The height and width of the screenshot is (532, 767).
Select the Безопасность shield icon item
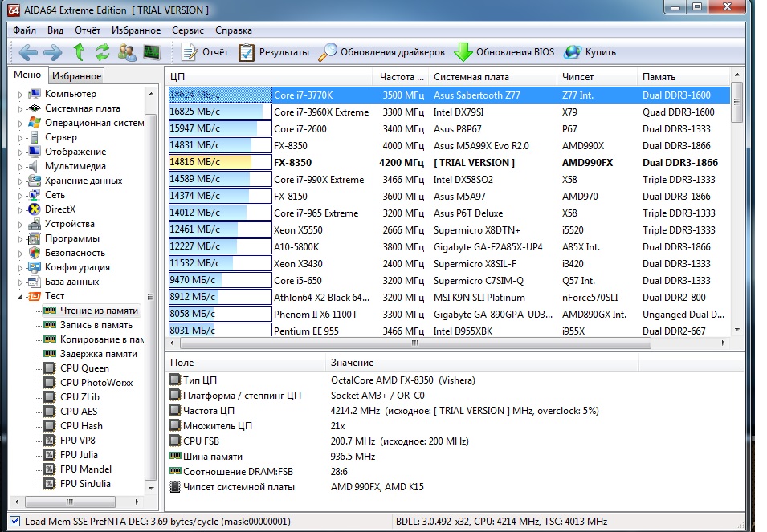pos(35,253)
